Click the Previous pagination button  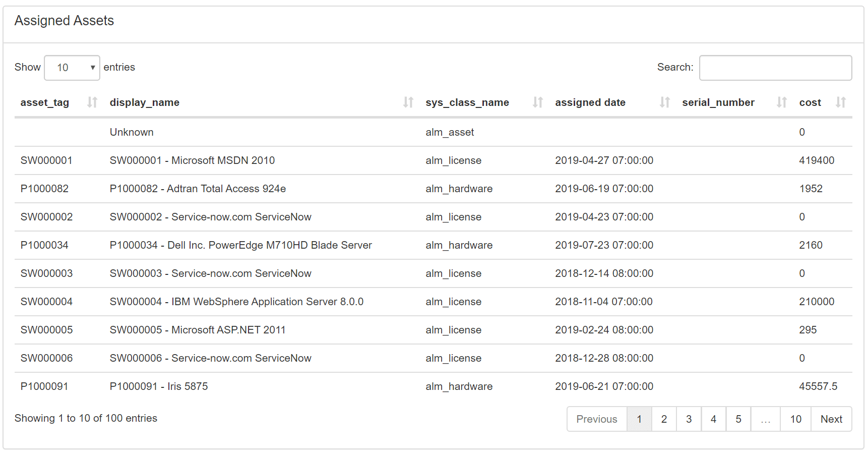pyautogui.click(x=597, y=419)
